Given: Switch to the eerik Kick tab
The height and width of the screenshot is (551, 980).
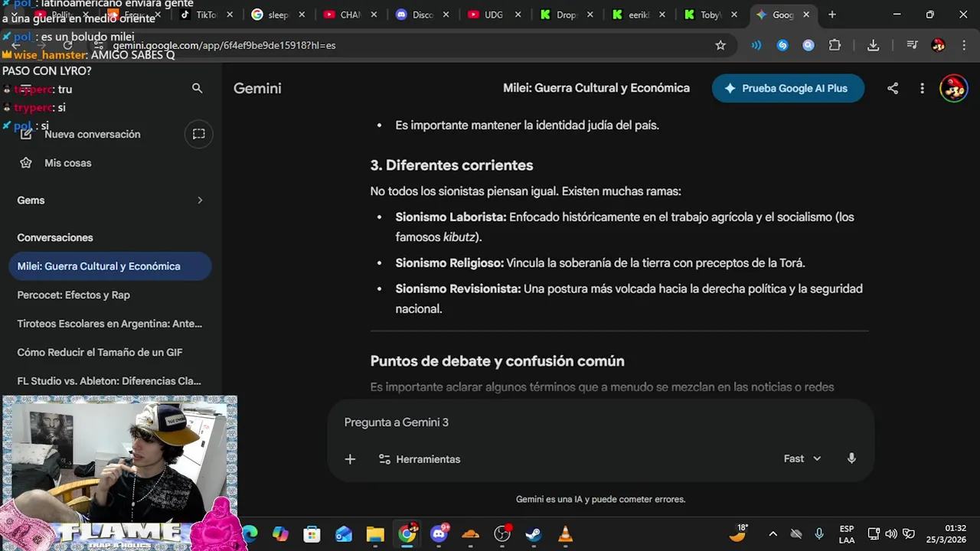Looking at the screenshot, I should [x=639, y=15].
